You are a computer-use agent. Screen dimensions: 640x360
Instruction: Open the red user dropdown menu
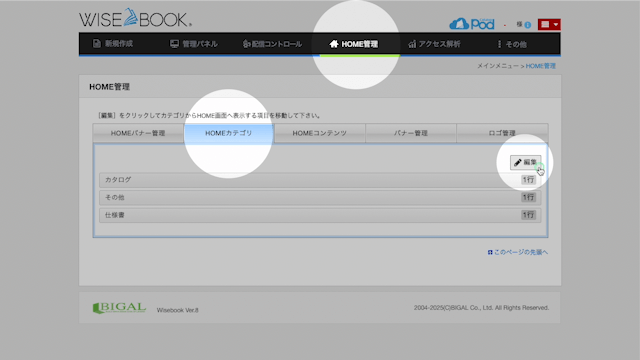point(549,24)
